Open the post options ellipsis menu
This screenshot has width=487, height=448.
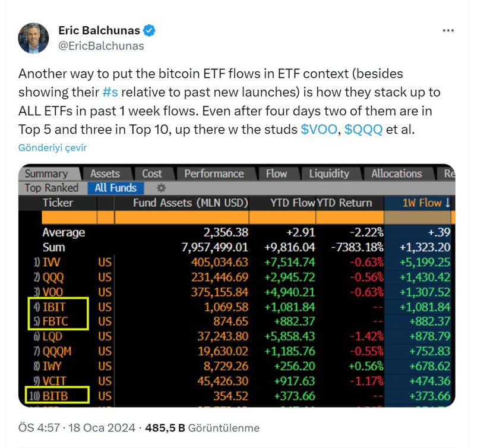coord(447,31)
